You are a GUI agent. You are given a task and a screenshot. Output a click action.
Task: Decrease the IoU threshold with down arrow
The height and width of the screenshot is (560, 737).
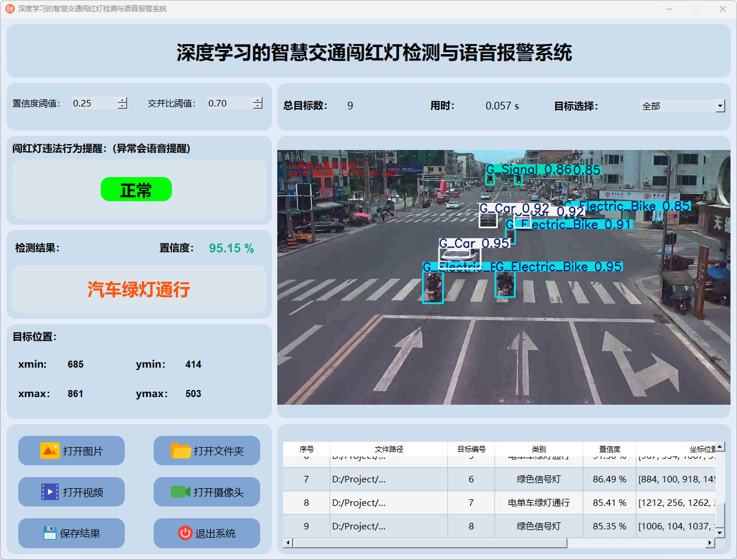[x=257, y=106]
